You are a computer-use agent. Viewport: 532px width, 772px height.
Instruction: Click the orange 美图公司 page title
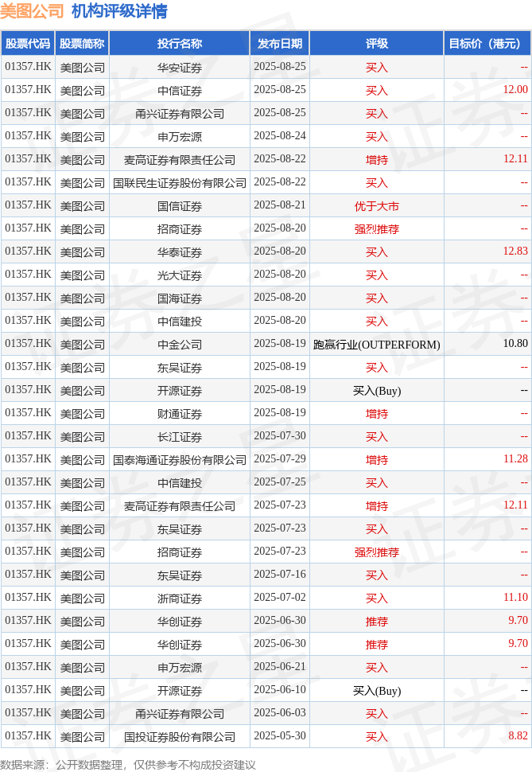(32, 11)
